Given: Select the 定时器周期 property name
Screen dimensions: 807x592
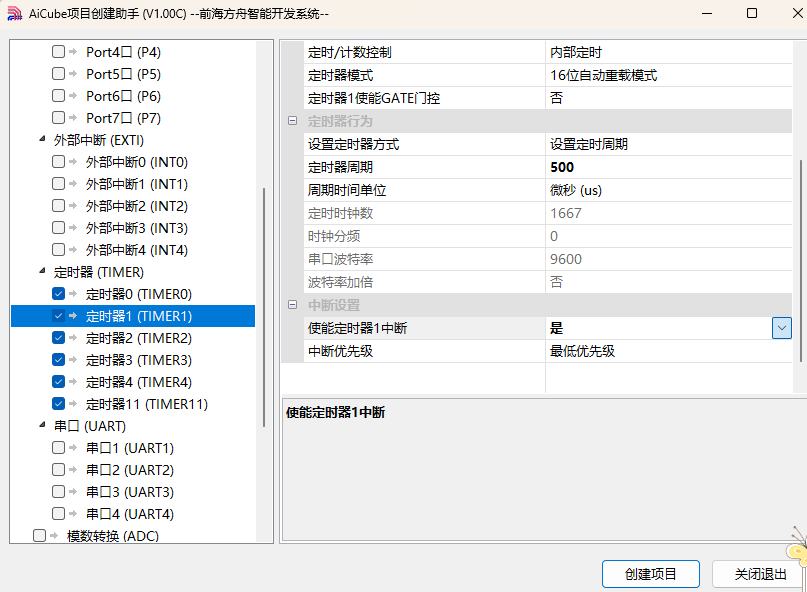Looking at the screenshot, I should (340, 167).
